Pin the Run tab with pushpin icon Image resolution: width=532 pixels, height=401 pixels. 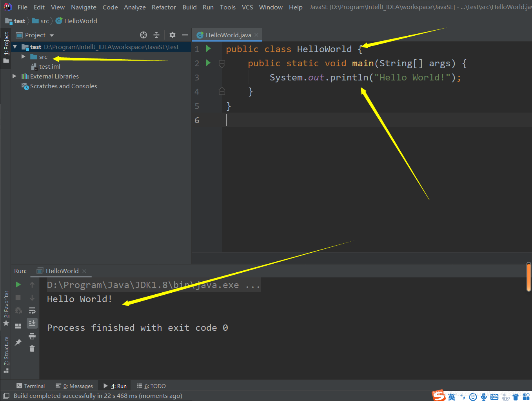tap(18, 343)
